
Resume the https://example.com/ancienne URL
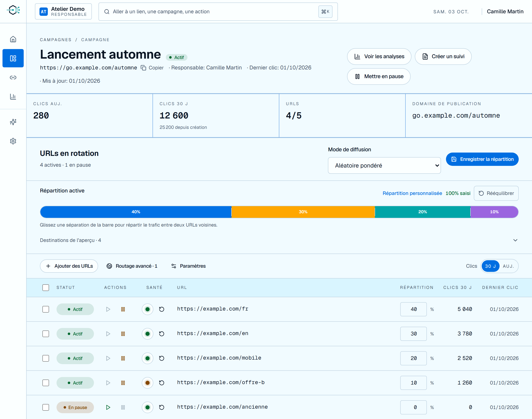[x=108, y=408]
